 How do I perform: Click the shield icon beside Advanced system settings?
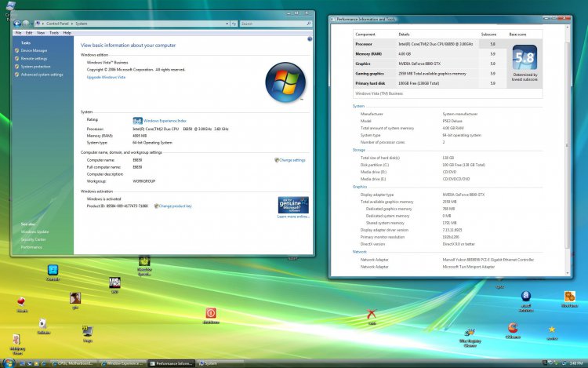(17, 75)
